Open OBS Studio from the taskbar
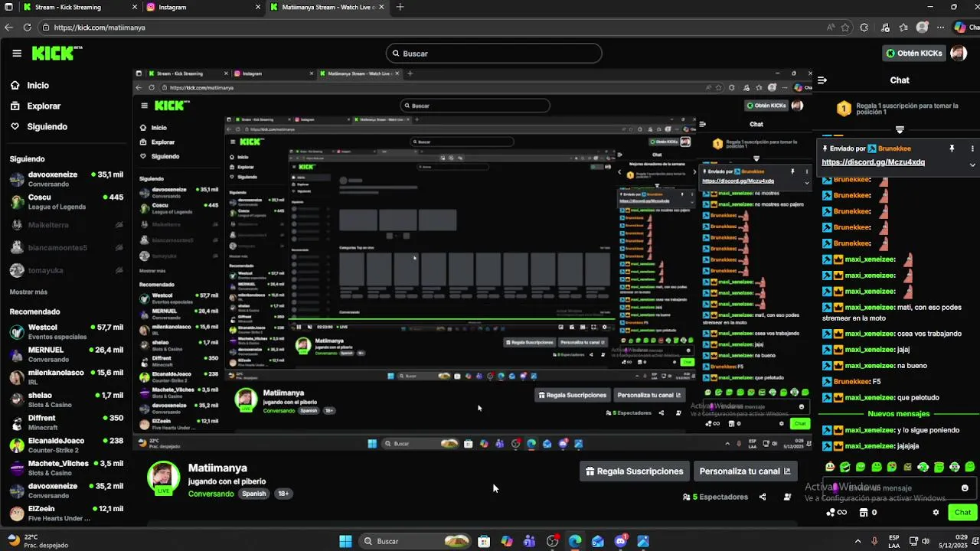Viewport: 980px width, 551px height. click(552, 541)
